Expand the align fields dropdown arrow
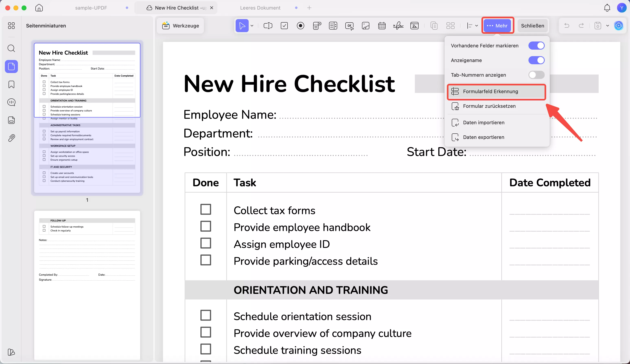Viewport: 630px width, 364px height. (x=477, y=26)
